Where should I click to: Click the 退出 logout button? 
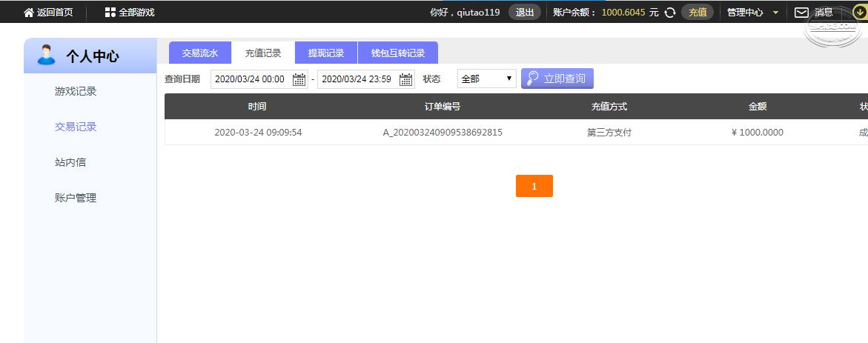[524, 12]
